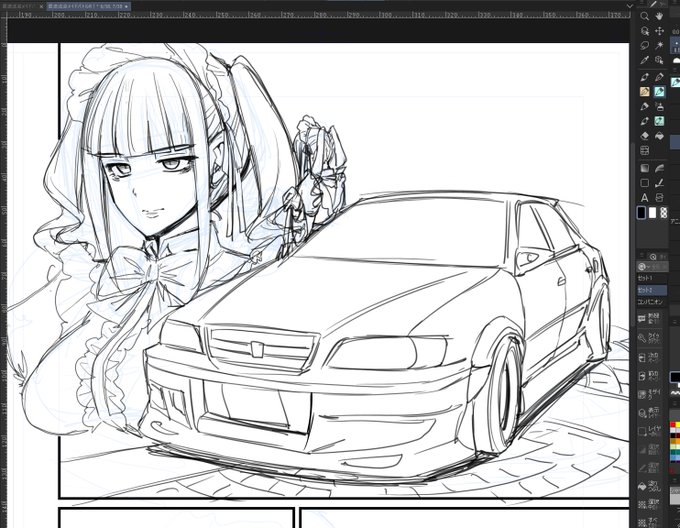Click the vertical ruler at left of canvas
Viewport: 680px width, 528px height.
point(3,273)
